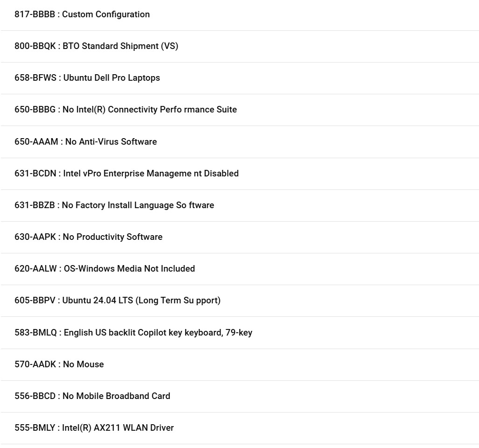The image size is (479, 448).
Task: Click the 650-BBBG No Intel Connectivity Performance Suite line
Action: (x=240, y=110)
